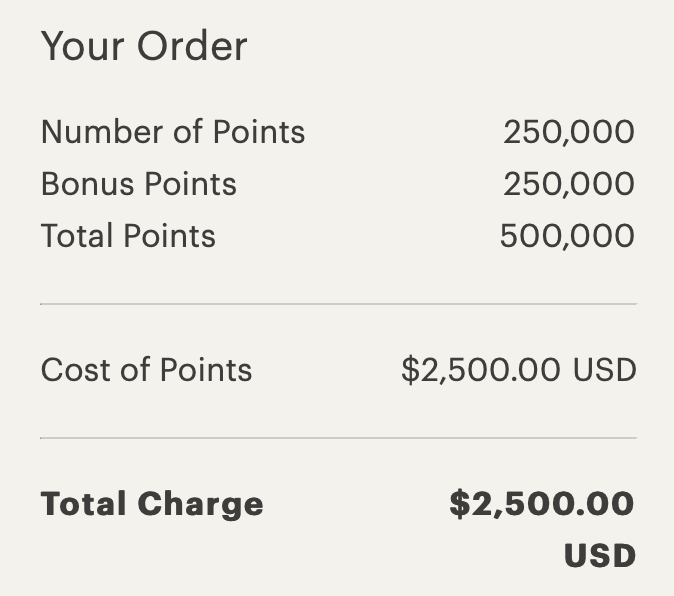
Task: Click USD next to Cost of Points amount
Action: tap(605, 370)
